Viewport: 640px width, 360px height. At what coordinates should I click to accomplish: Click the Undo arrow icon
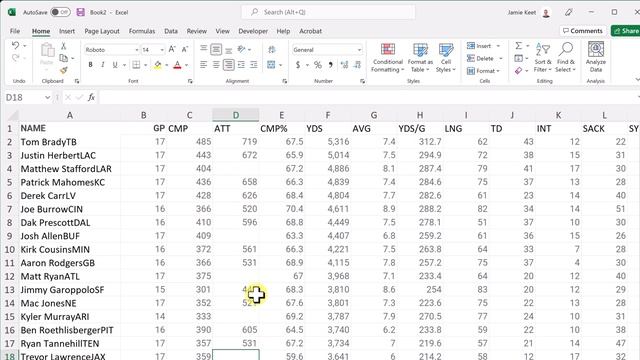click(16, 45)
